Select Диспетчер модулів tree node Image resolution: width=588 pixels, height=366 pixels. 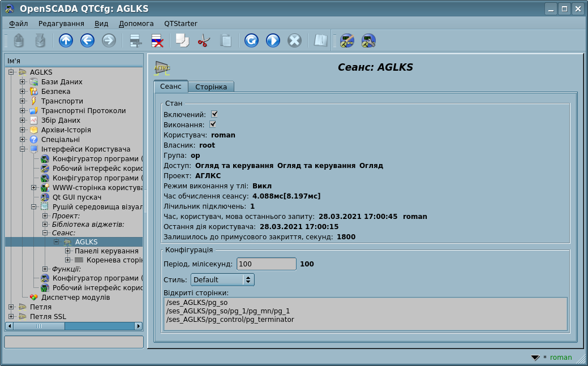click(x=75, y=298)
